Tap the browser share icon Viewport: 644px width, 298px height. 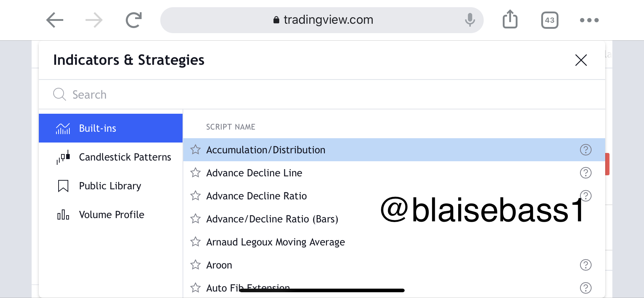(x=510, y=19)
